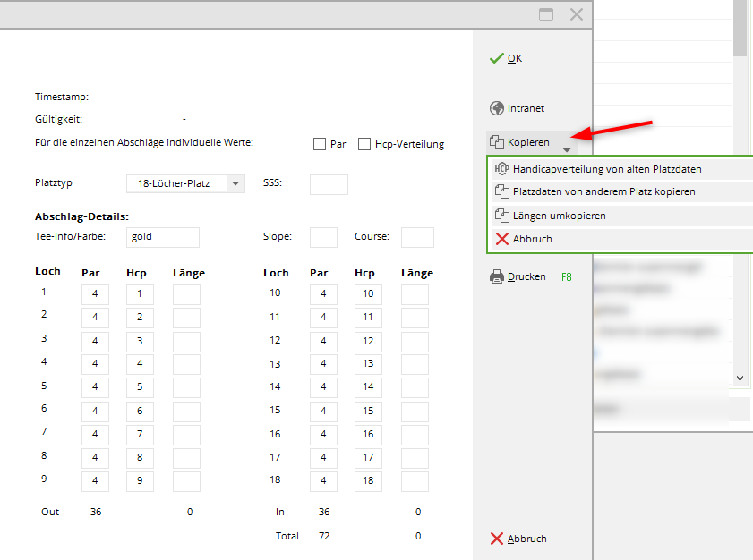Open Intranet via the globe icon
Screen dimensions: 753x560
[497, 108]
